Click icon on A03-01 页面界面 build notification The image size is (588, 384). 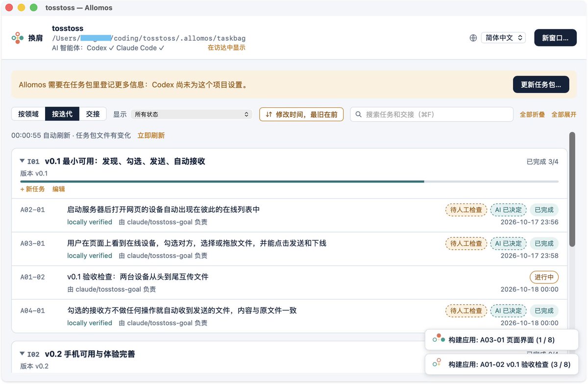(x=439, y=339)
